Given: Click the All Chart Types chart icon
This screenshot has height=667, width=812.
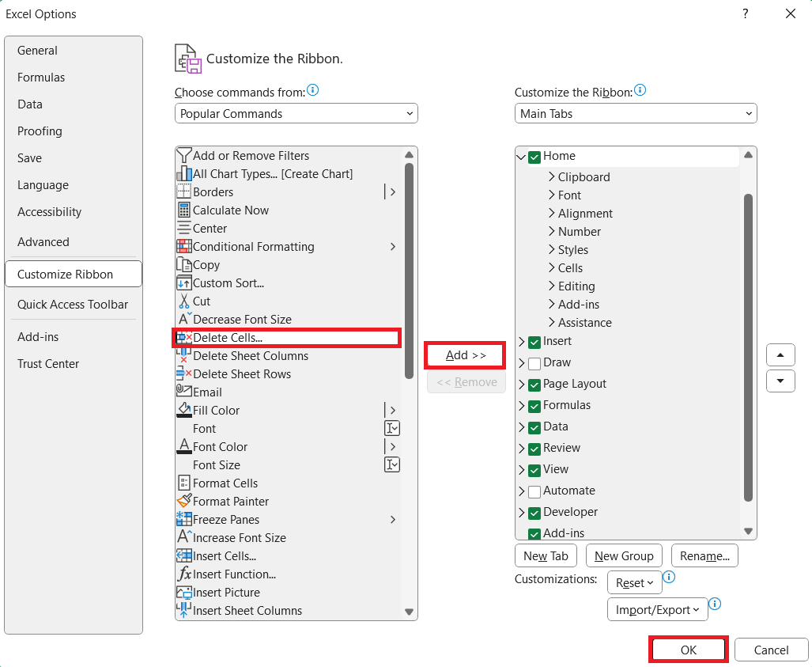Looking at the screenshot, I should (x=184, y=173).
